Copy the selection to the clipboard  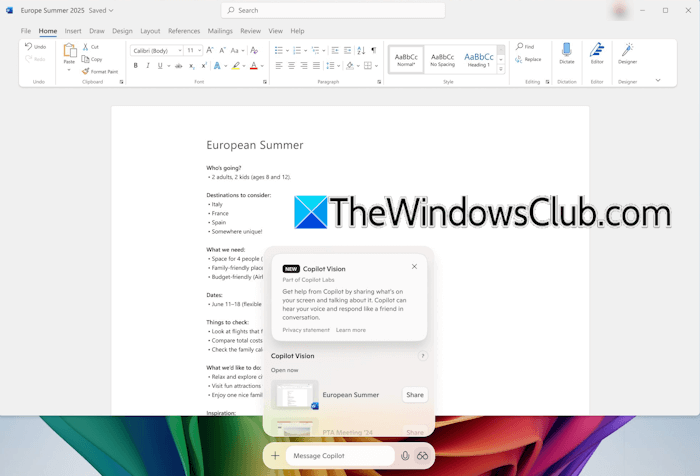[x=92, y=59]
